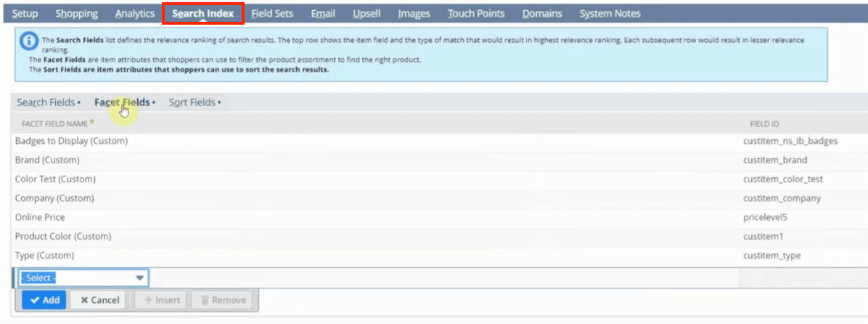868x324 pixels.
Task: Click field ID custitem_company
Action: [782, 198]
